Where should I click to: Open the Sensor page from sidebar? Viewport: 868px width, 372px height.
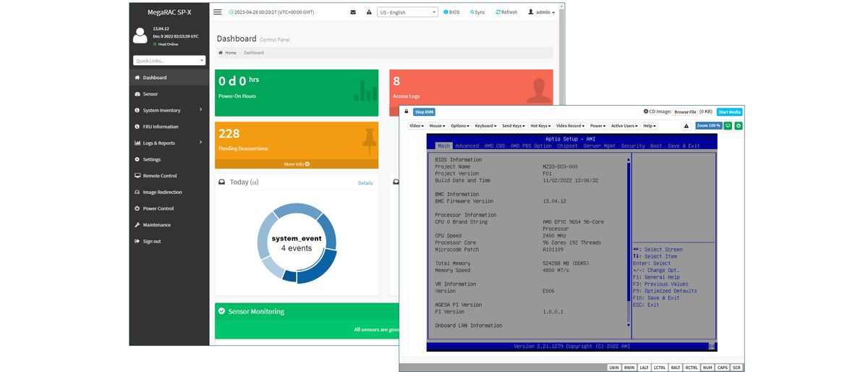(x=169, y=94)
